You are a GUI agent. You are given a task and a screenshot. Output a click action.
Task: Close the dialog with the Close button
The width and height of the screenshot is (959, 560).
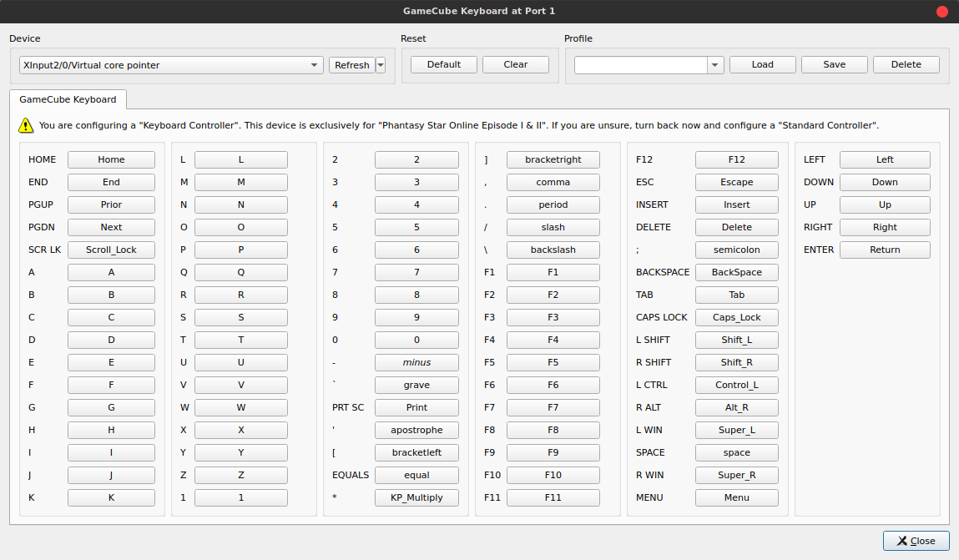916,541
